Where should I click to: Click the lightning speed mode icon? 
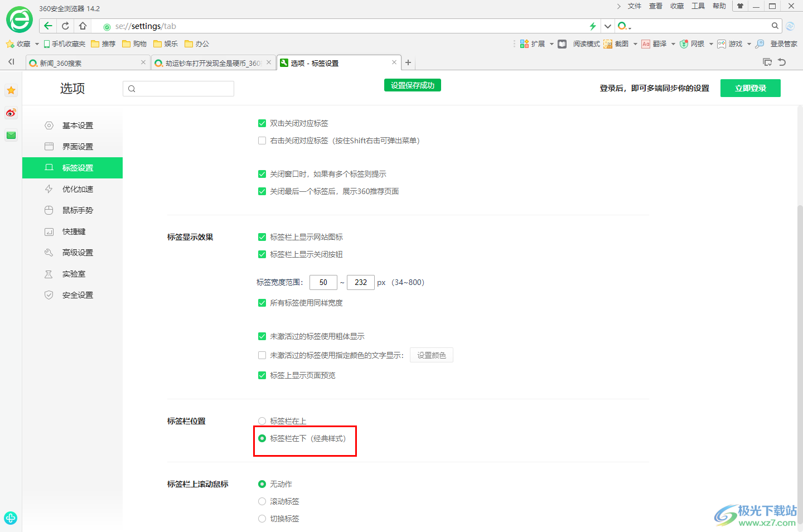point(593,26)
